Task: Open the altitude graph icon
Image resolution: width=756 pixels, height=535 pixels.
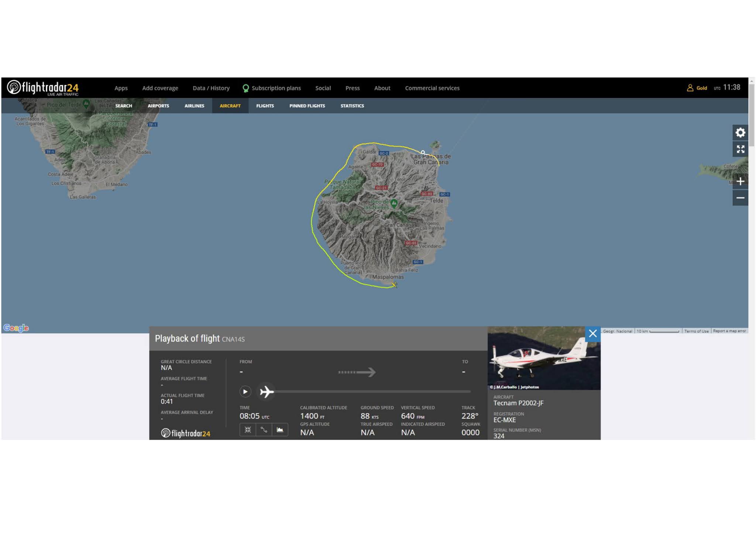Action: (280, 430)
